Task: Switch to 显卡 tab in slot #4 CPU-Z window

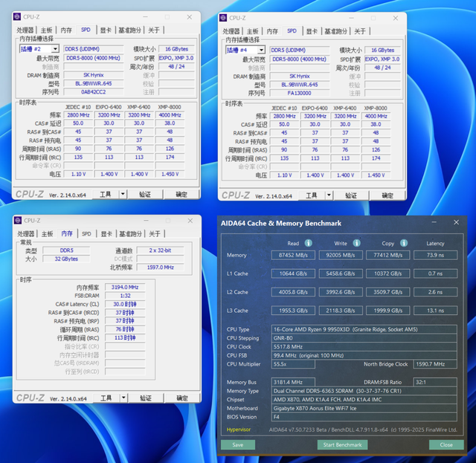Action: click(x=312, y=31)
